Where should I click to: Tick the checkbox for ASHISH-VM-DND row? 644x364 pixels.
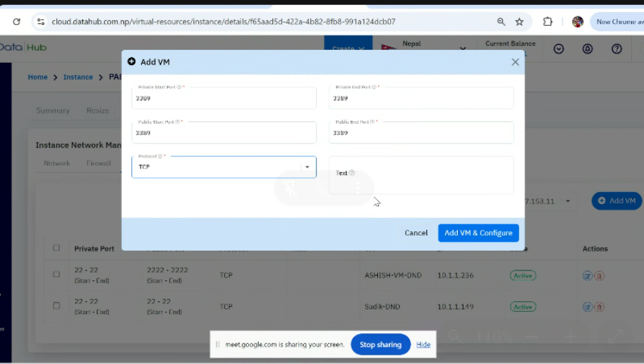(56, 274)
